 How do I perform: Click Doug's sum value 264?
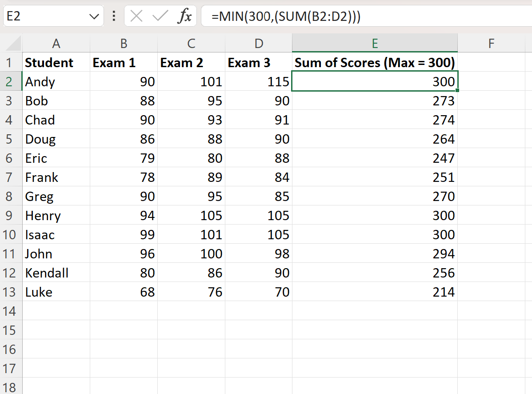pyautogui.click(x=375, y=139)
